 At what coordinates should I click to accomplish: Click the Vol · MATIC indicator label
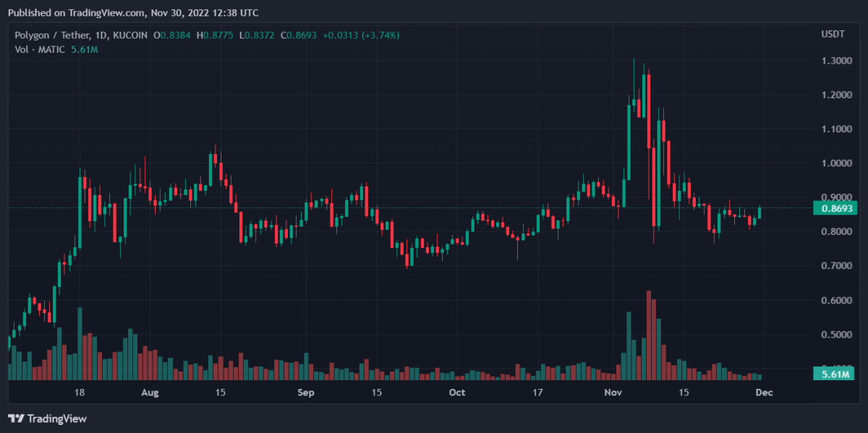click(x=40, y=49)
